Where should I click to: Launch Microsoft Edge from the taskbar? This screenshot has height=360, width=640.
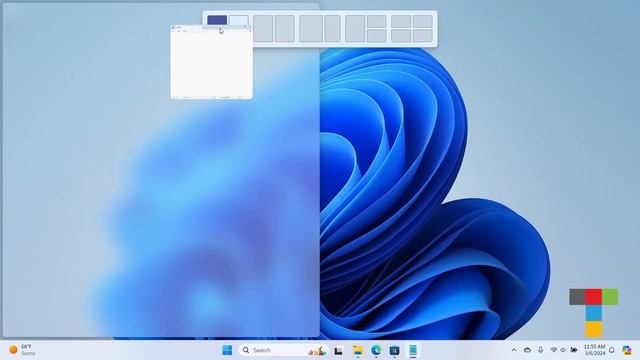coord(376,350)
